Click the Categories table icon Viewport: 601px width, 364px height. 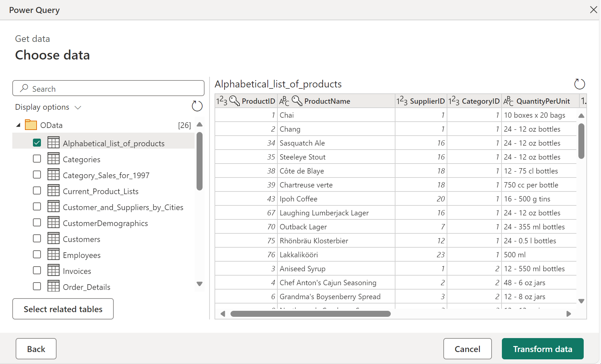click(x=53, y=159)
